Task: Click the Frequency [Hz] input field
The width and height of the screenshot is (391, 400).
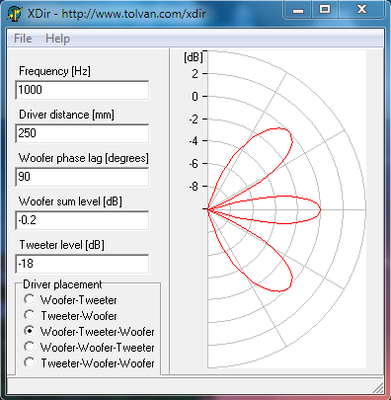Action: tap(82, 90)
